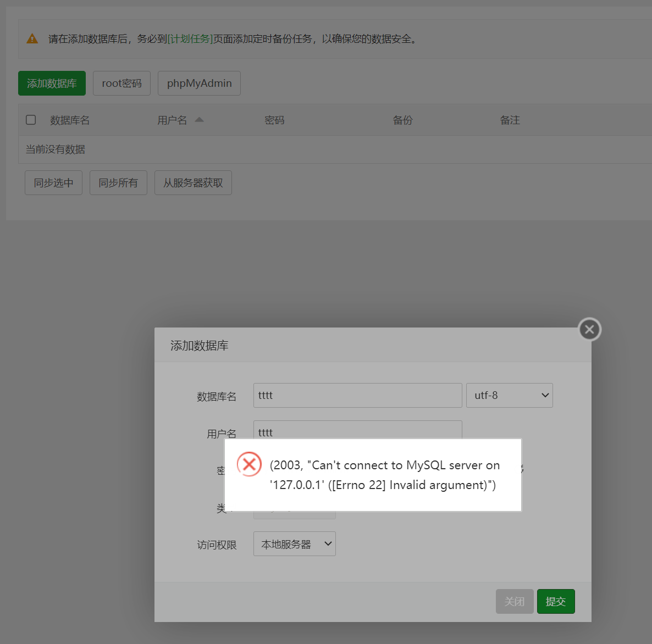Close the dialog with the round X icon

pyautogui.click(x=590, y=329)
